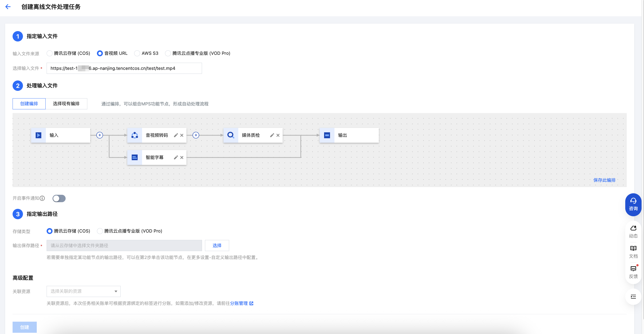The width and height of the screenshot is (644, 334).
Task: Click 选择 button for output path
Action: point(217,245)
